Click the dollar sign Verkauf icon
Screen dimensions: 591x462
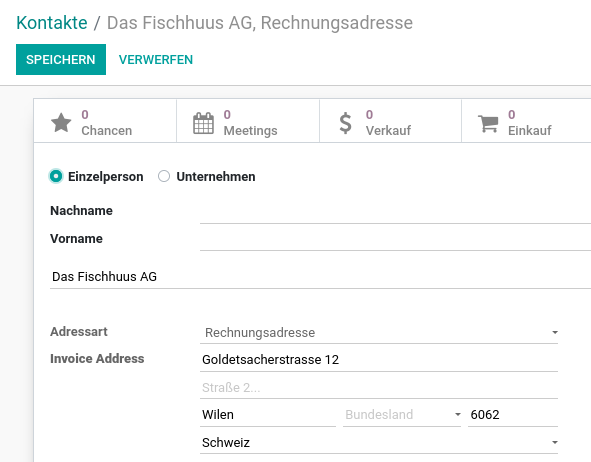point(345,123)
